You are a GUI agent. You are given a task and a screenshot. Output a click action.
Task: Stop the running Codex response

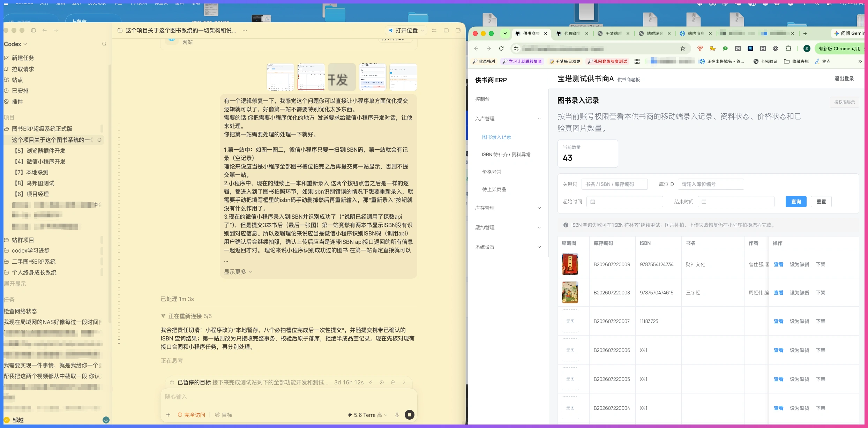tap(410, 415)
